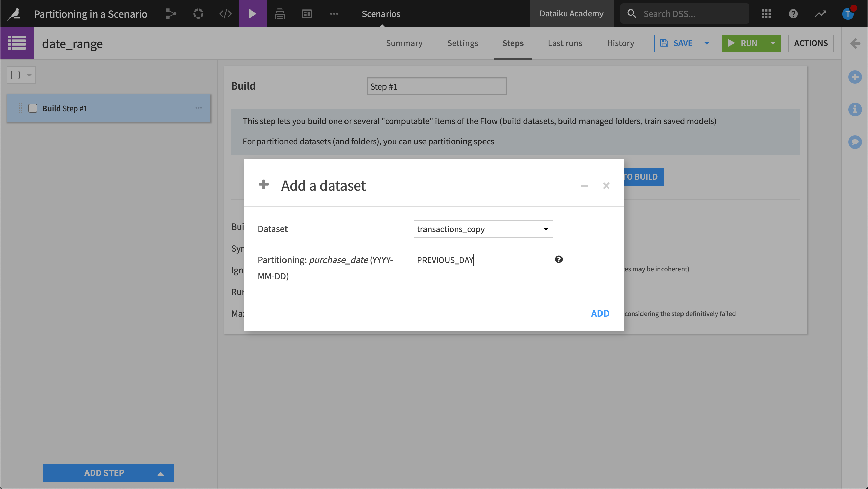The height and width of the screenshot is (489, 868).
Task: Open the Build Step #1 options menu
Action: [x=199, y=108]
